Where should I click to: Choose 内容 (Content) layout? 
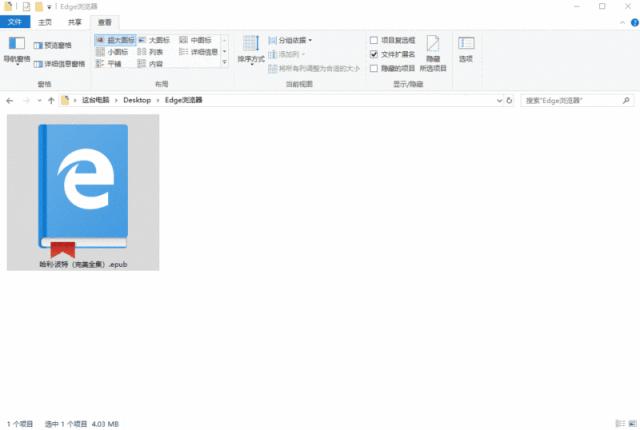coord(150,64)
